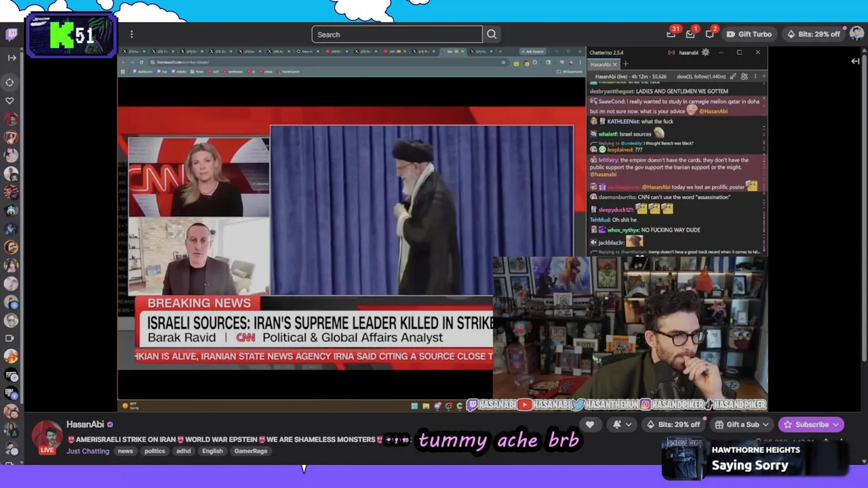The height and width of the screenshot is (488, 868).
Task: Click the Windows Start icon in streamed taskbar
Action: pos(414,406)
